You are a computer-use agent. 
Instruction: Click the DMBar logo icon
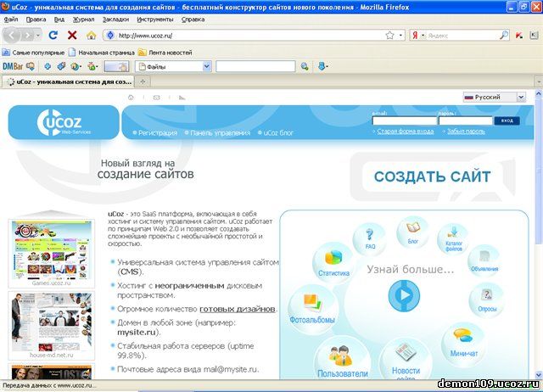click(x=13, y=66)
